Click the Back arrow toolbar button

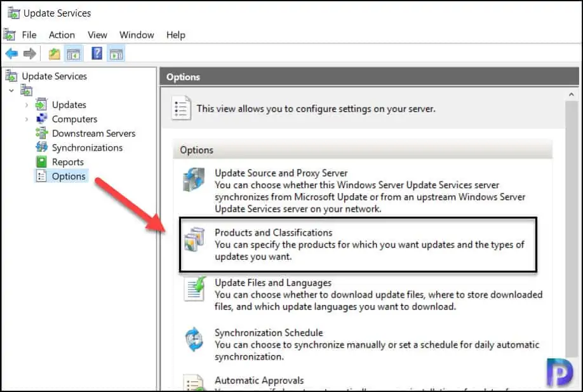point(11,54)
